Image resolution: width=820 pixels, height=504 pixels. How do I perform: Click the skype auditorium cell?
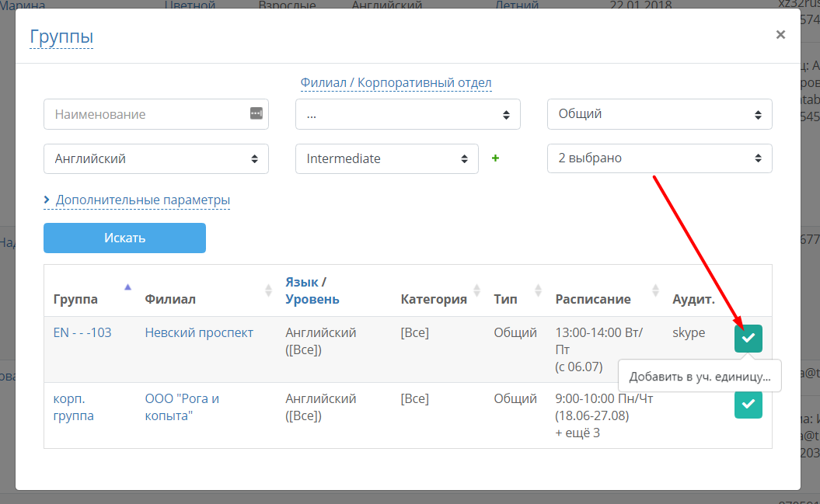pos(688,332)
